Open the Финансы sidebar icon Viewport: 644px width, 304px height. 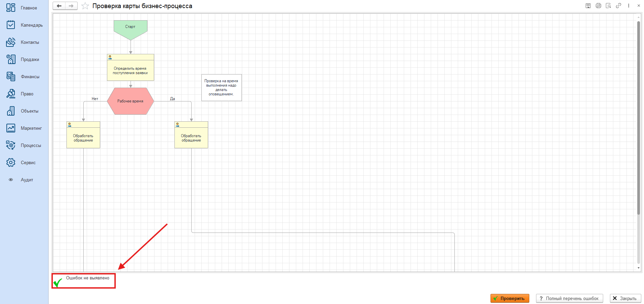11,77
